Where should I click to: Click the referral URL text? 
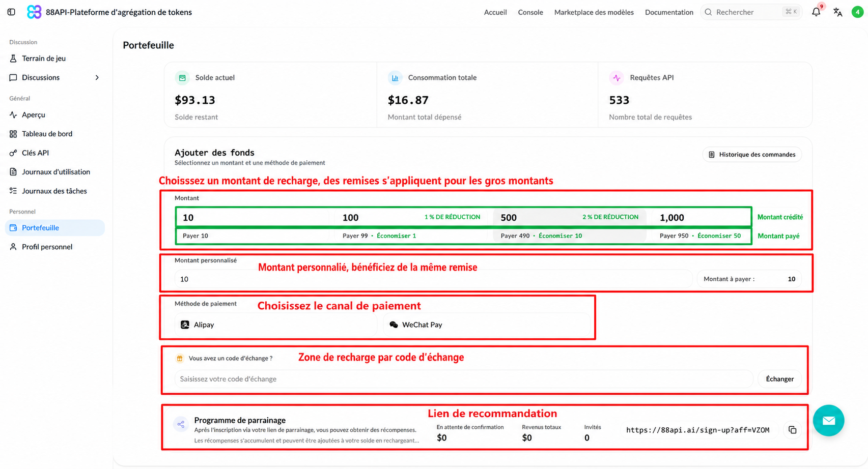pyautogui.click(x=697, y=430)
